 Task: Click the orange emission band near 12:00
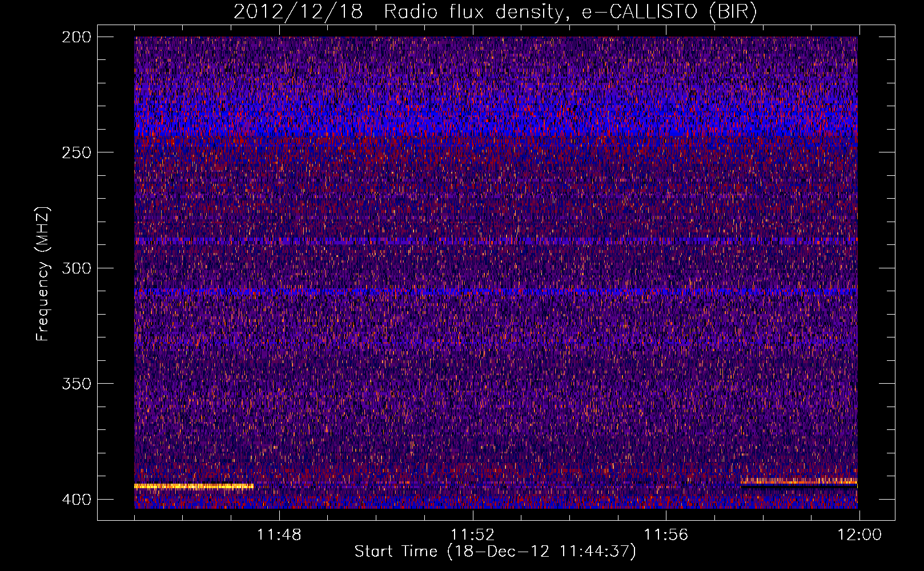pyautogui.click(x=799, y=481)
